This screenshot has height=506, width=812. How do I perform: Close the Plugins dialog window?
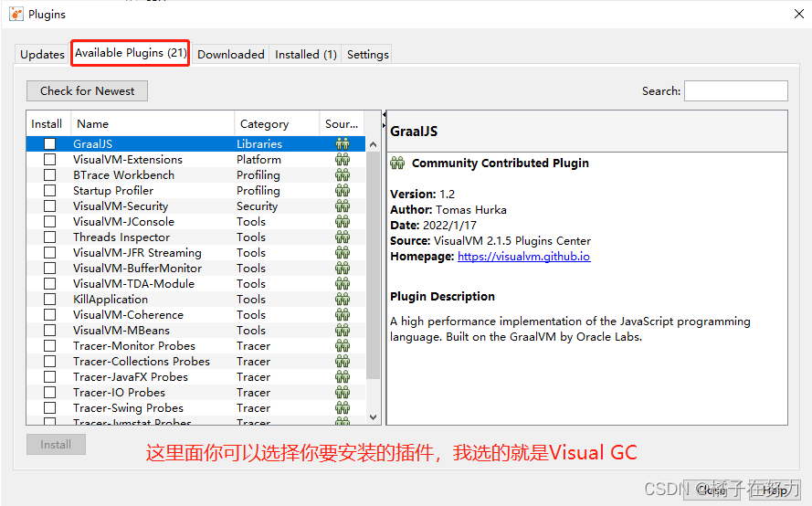(x=799, y=14)
